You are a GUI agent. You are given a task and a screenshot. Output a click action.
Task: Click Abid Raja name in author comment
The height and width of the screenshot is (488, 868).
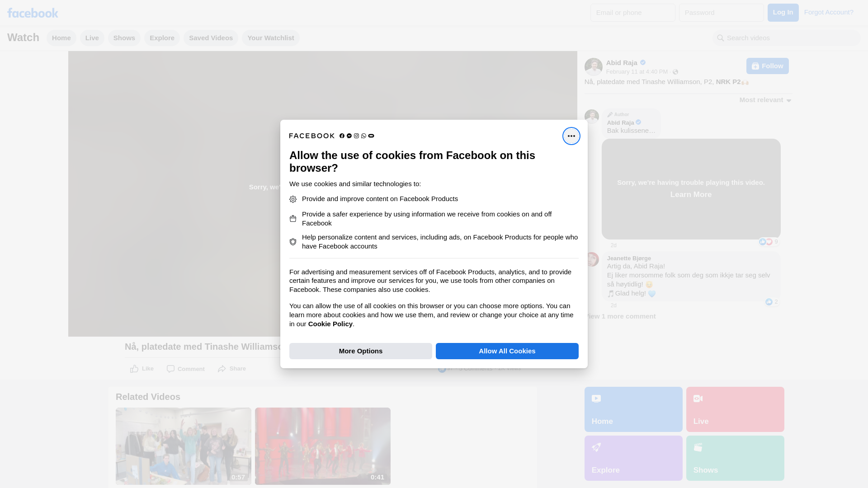(621, 123)
